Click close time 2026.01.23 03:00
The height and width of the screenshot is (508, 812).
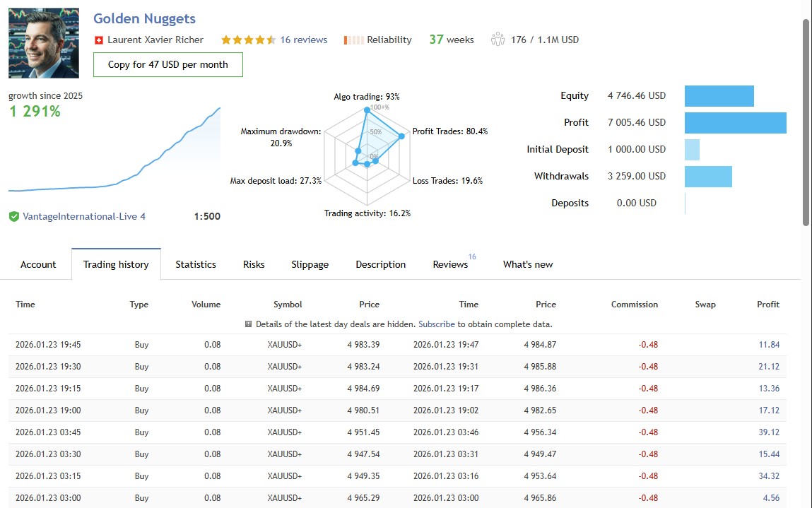(446, 498)
